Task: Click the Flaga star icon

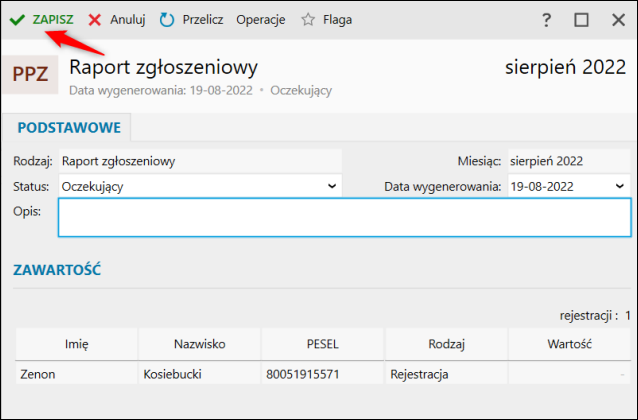Action: pos(308,19)
